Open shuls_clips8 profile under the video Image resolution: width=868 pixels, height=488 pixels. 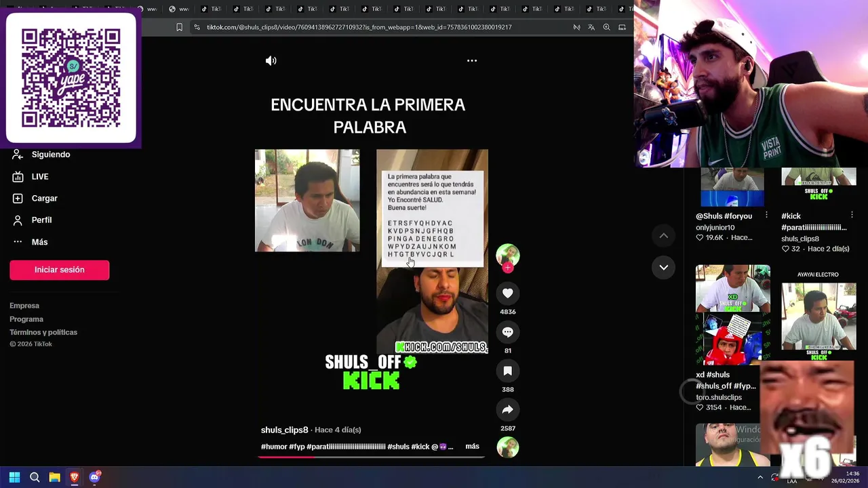(x=284, y=430)
